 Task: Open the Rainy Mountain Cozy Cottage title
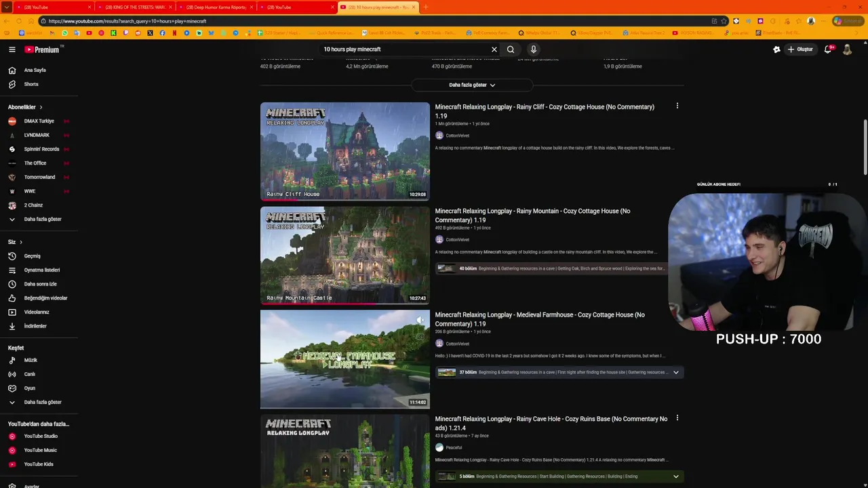tap(532, 216)
